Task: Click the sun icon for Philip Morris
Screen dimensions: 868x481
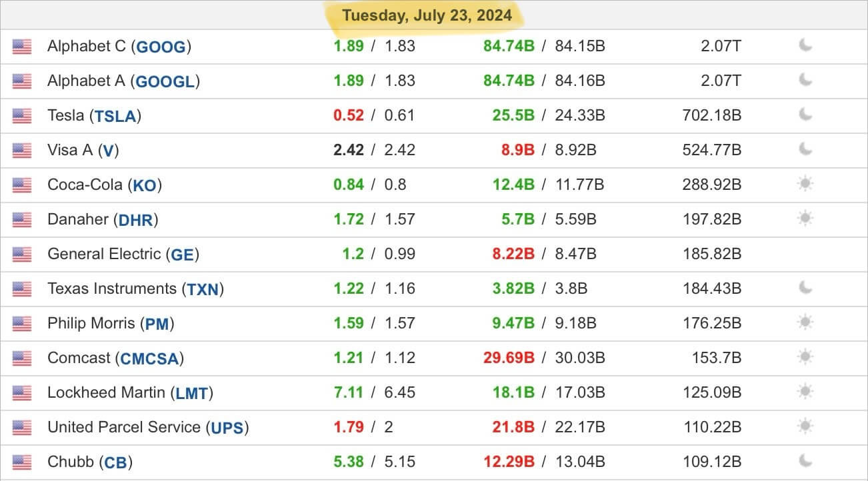Action: point(805,322)
